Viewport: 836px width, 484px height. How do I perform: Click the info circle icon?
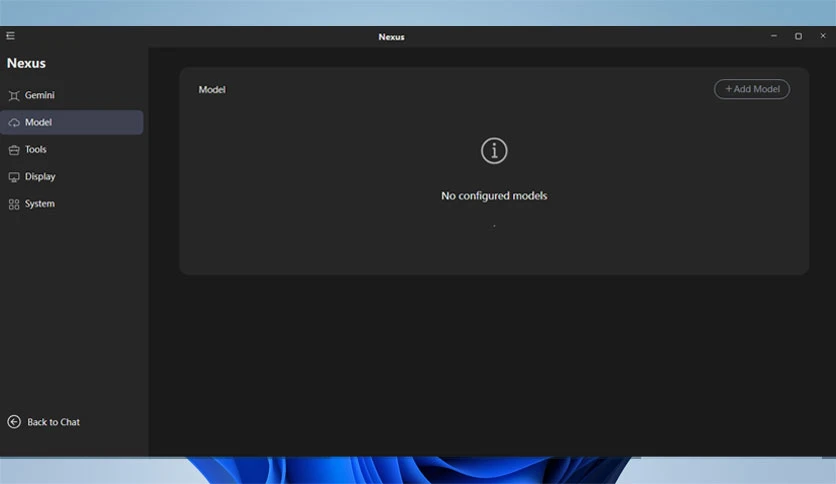coord(494,151)
